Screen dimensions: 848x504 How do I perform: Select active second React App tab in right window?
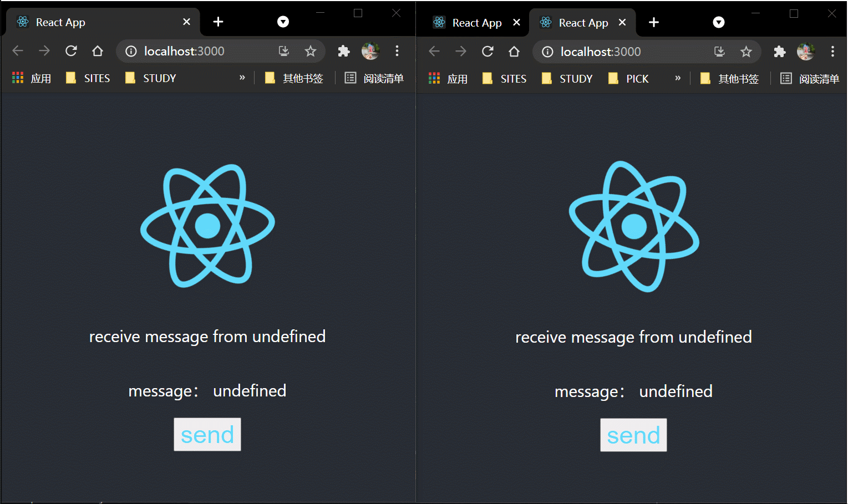pos(582,23)
